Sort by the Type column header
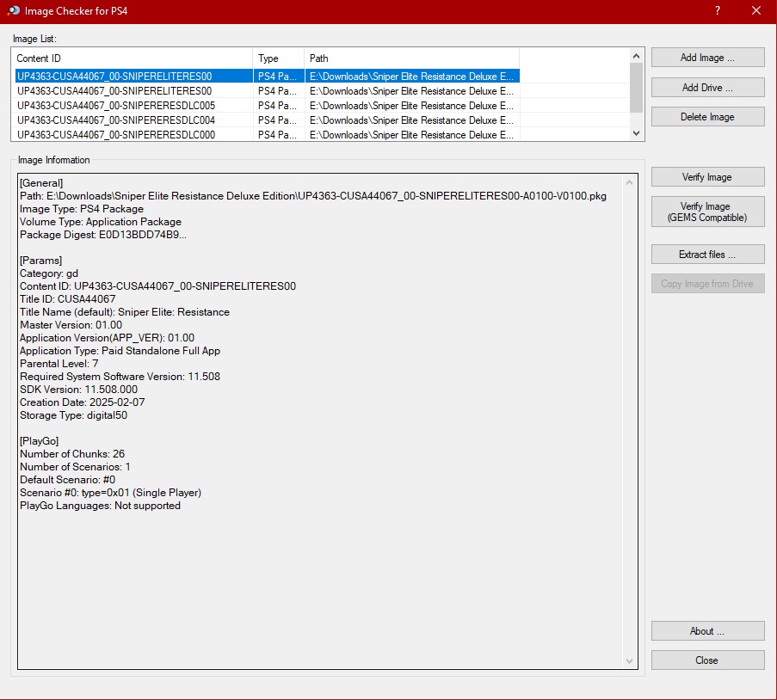This screenshot has height=700, width=777. (x=278, y=58)
